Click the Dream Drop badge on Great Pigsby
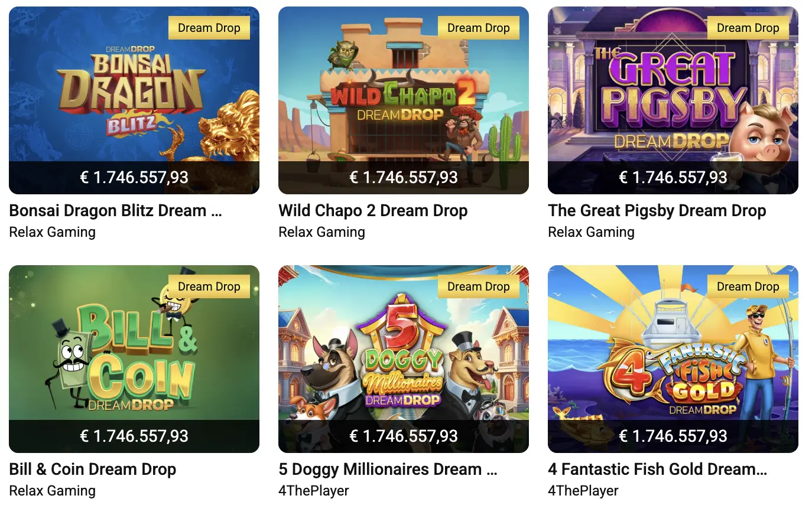 pos(748,28)
